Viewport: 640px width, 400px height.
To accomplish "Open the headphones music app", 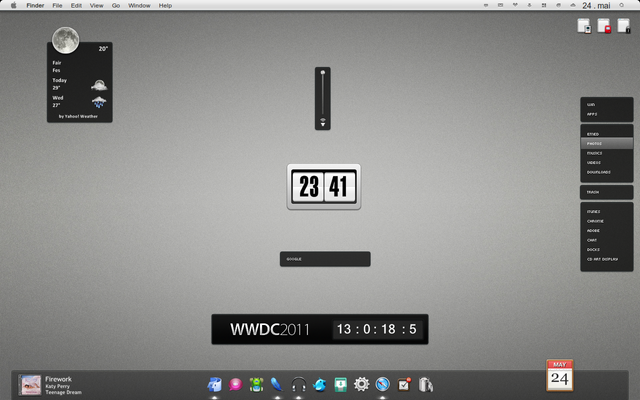I will click(x=298, y=384).
